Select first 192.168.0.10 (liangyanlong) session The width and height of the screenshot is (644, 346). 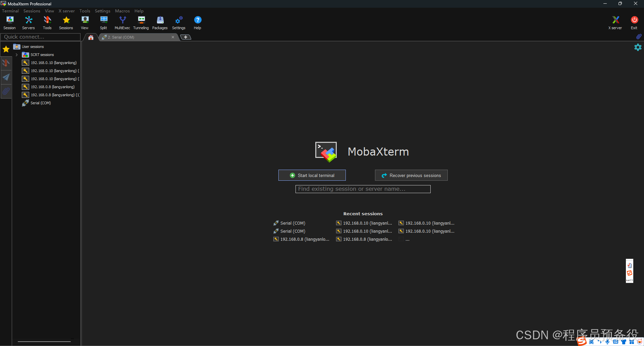pyautogui.click(x=54, y=63)
